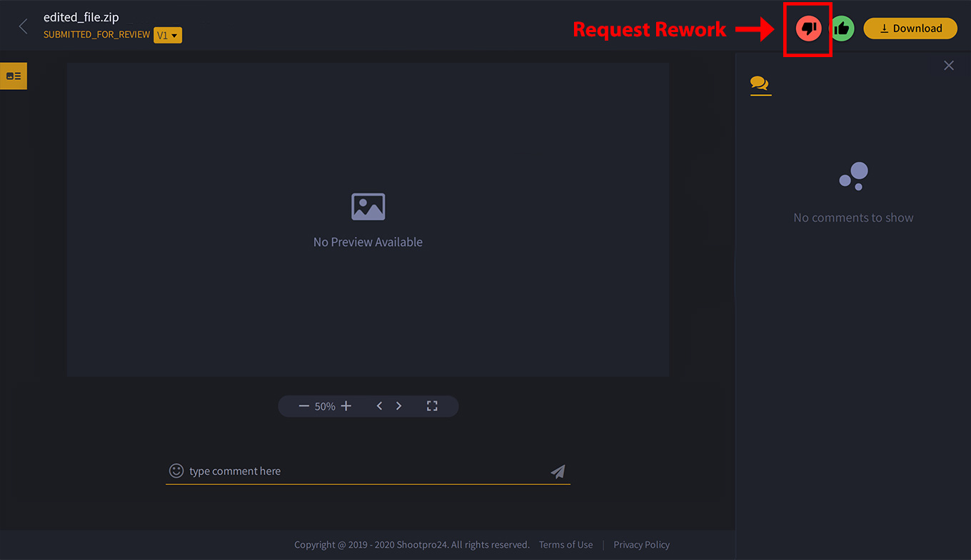This screenshot has height=560, width=971.
Task: Go back using the left arrow
Action: [22, 26]
